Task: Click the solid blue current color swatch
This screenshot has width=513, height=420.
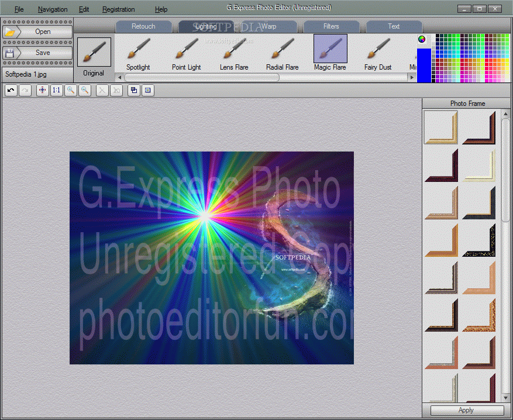Action: point(424,66)
